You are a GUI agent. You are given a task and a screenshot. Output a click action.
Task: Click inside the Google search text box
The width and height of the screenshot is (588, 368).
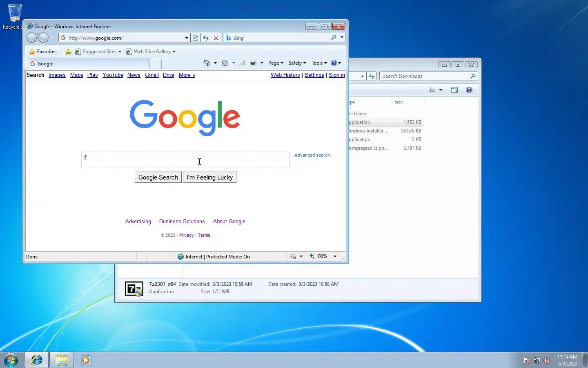coord(185,160)
